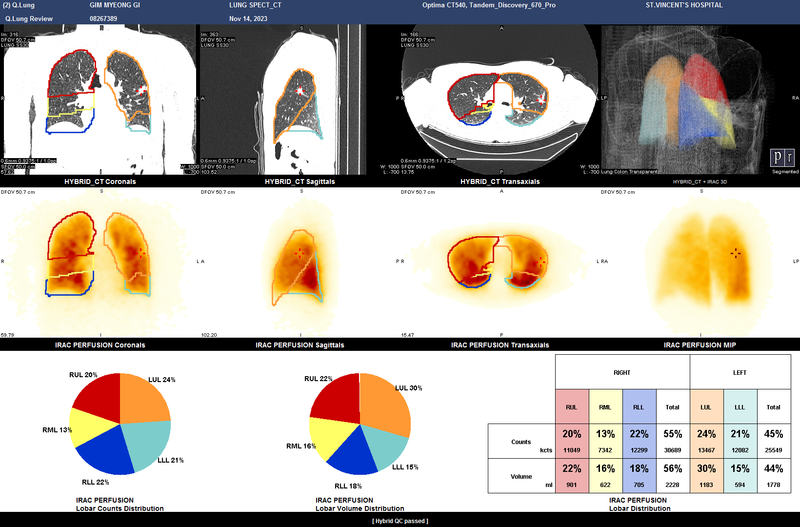The width and height of the screenshot is (800, 527).
Task: Click the crosshair marker in Perfusion MIP image
Action: [736, 253]
